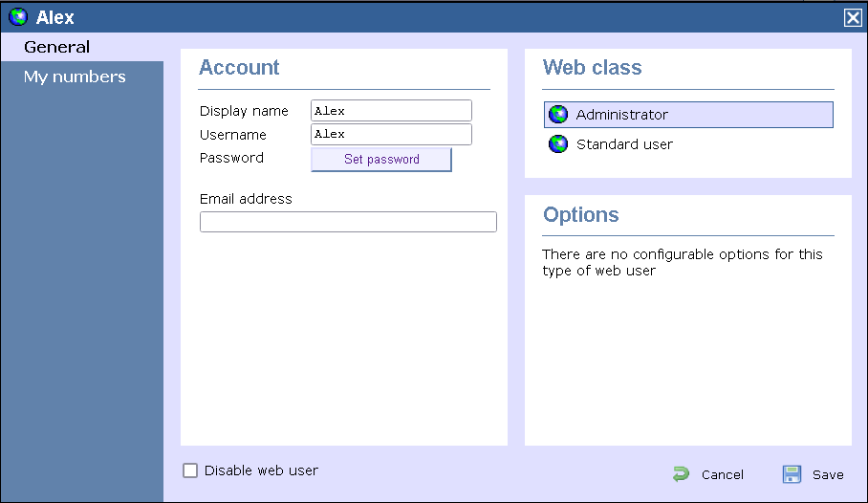Click the globe icon in the title bar
868x503 pixels.
tap(18, 17)
